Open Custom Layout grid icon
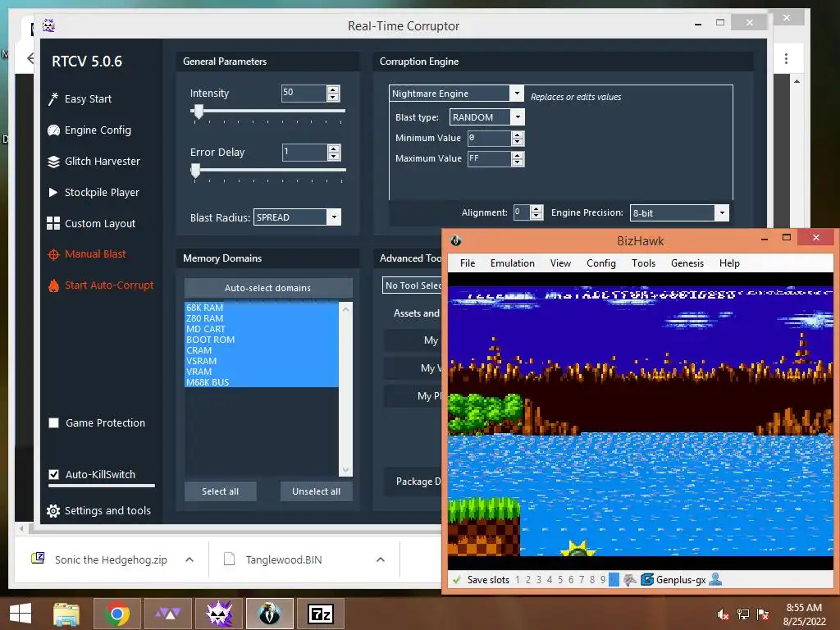The width and height of the screenshot is (840, 630). 53,223
